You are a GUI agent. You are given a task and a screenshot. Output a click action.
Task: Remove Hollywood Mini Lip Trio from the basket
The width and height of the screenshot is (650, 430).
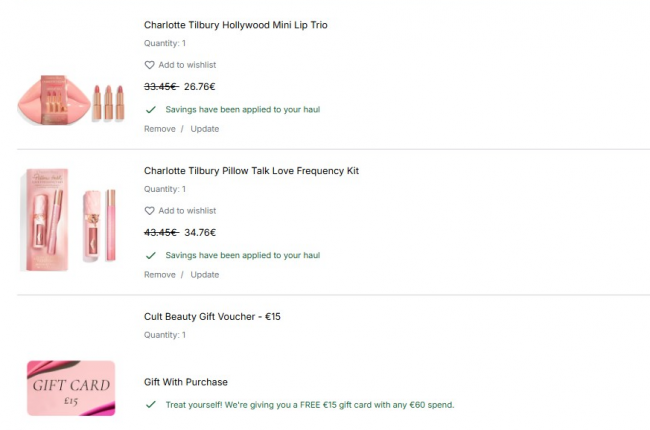[x=159, y=129]
